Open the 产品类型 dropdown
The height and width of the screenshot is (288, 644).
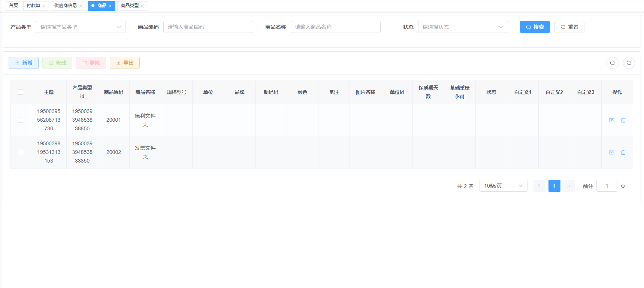coord(81,27)
